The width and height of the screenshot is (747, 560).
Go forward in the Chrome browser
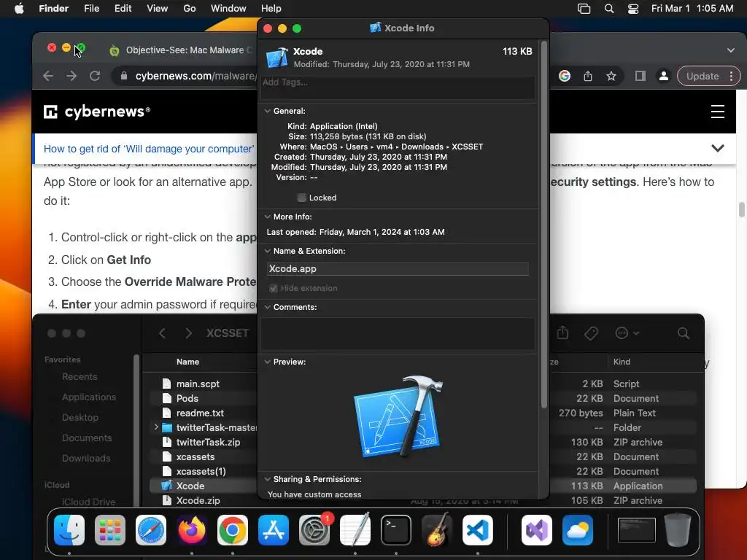click(71, 76)
